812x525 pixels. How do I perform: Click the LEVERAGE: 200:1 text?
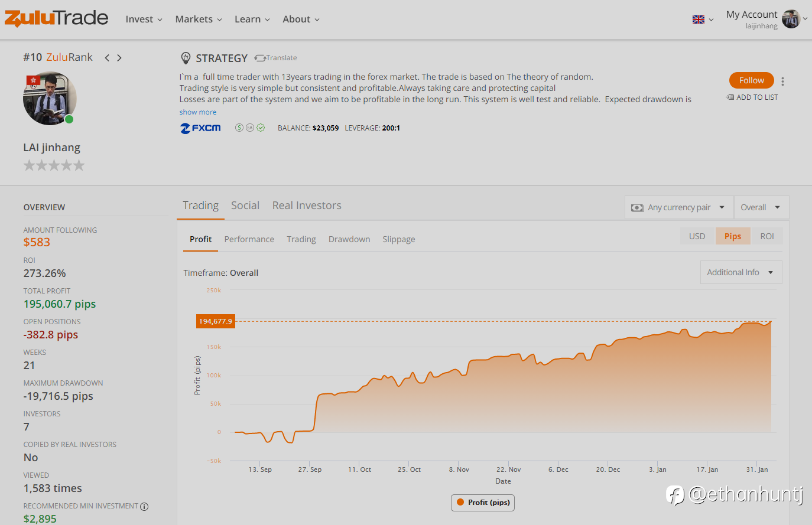(x=372, y=128)
